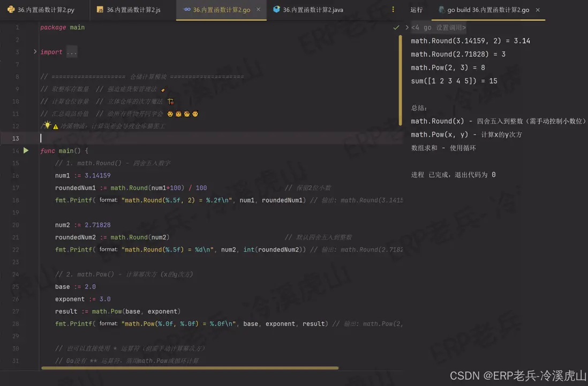Click console line '进程 已完成, 退出代码为 0'
588x386 pixels.
(x=453, y=175)
